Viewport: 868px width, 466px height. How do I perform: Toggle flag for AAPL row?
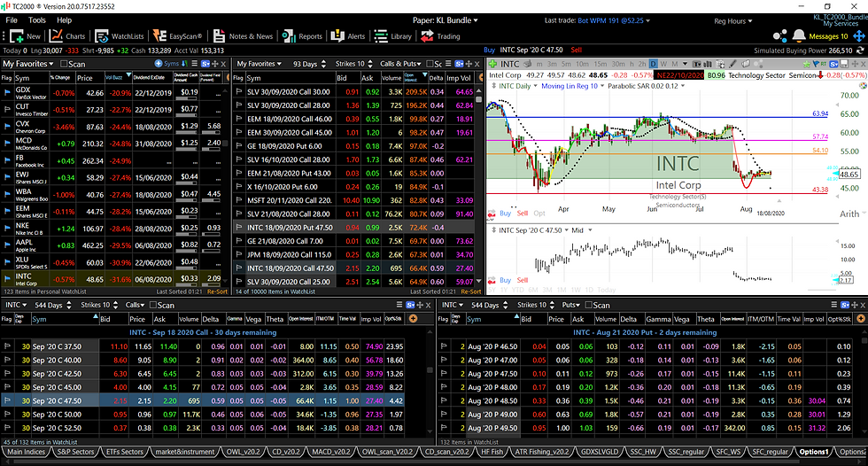tap(7, 245)
